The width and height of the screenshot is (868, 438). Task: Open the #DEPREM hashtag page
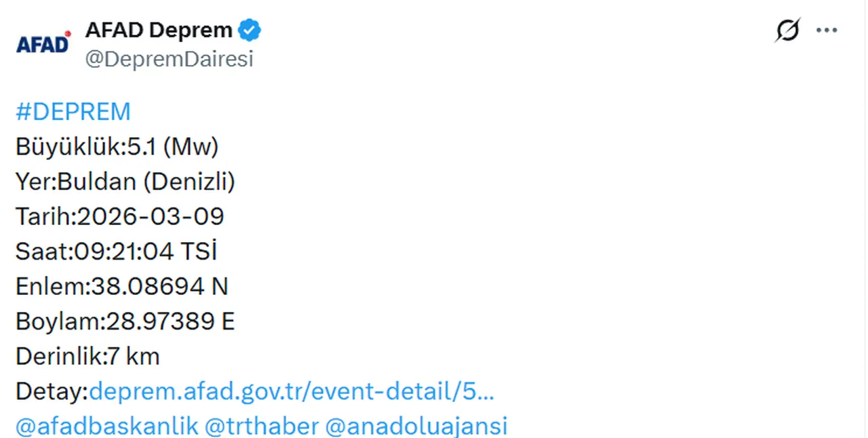tap(73, 111)
